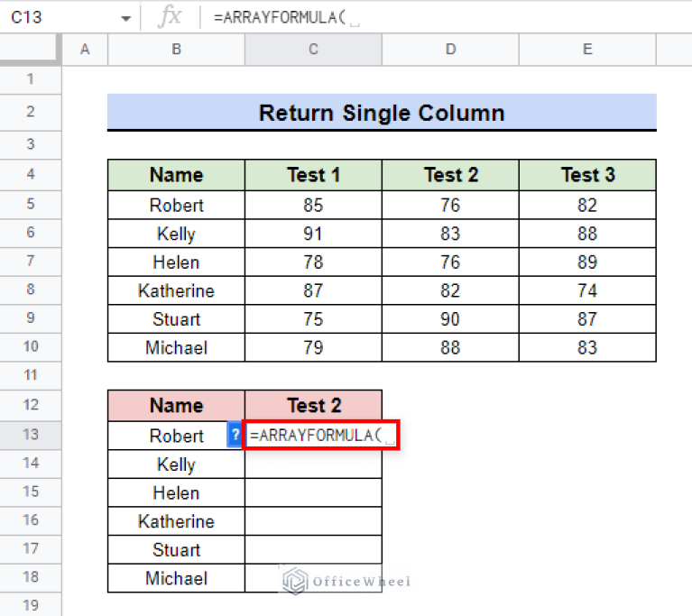This screenshot has width=692, height=616.
Task: Click the empty cell beside Kelly in row 14
Action: (x=313, y=464)
